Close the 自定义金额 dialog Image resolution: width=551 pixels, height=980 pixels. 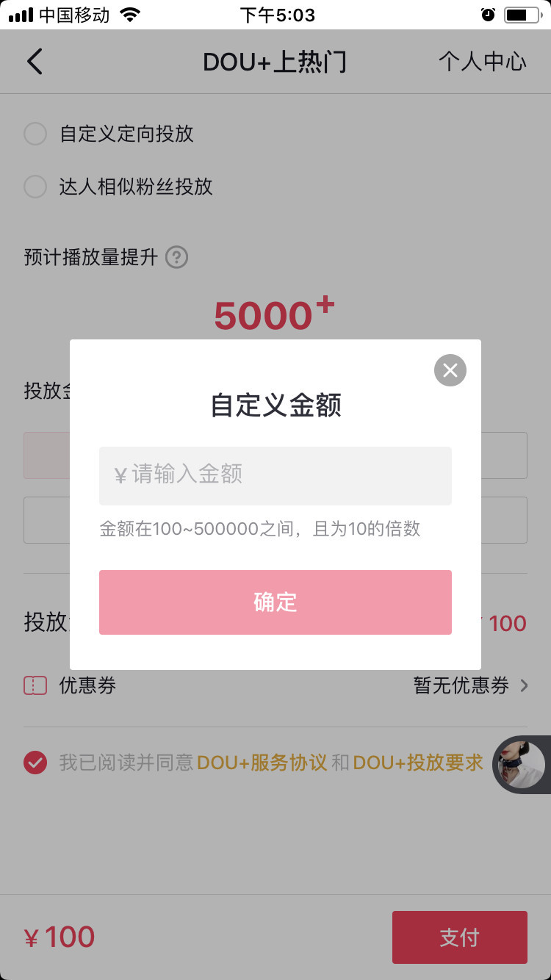click(450, 370)
